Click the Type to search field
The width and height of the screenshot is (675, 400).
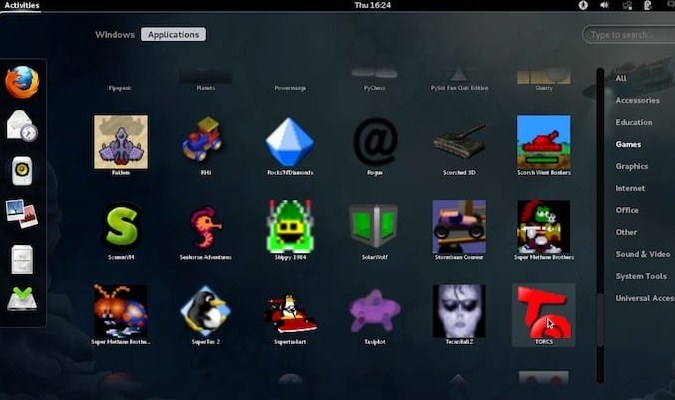[x=629, y=34]
